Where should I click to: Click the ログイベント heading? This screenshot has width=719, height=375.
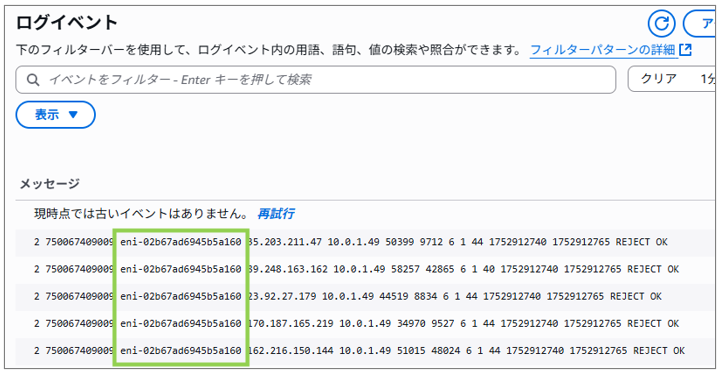(x=67, y=22)
